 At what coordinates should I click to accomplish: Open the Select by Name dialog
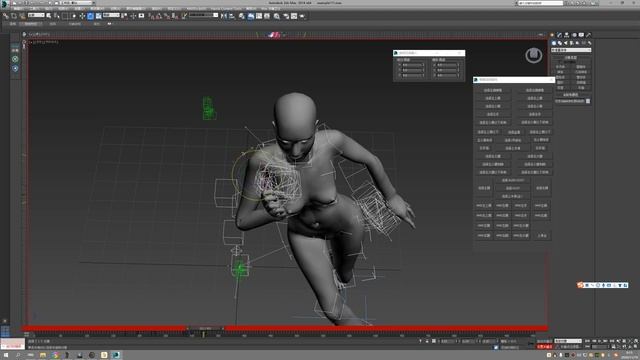pos(56,16)
